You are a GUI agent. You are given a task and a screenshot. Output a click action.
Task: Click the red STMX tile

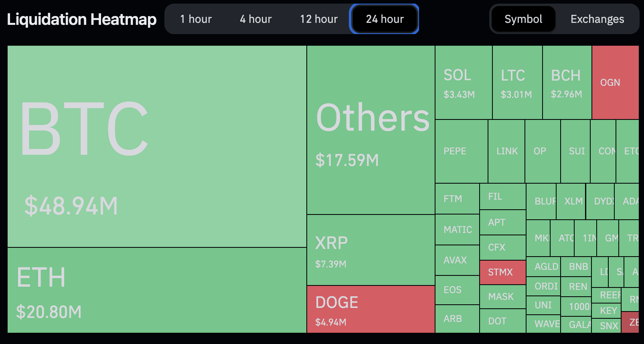[x=503, y=272]
